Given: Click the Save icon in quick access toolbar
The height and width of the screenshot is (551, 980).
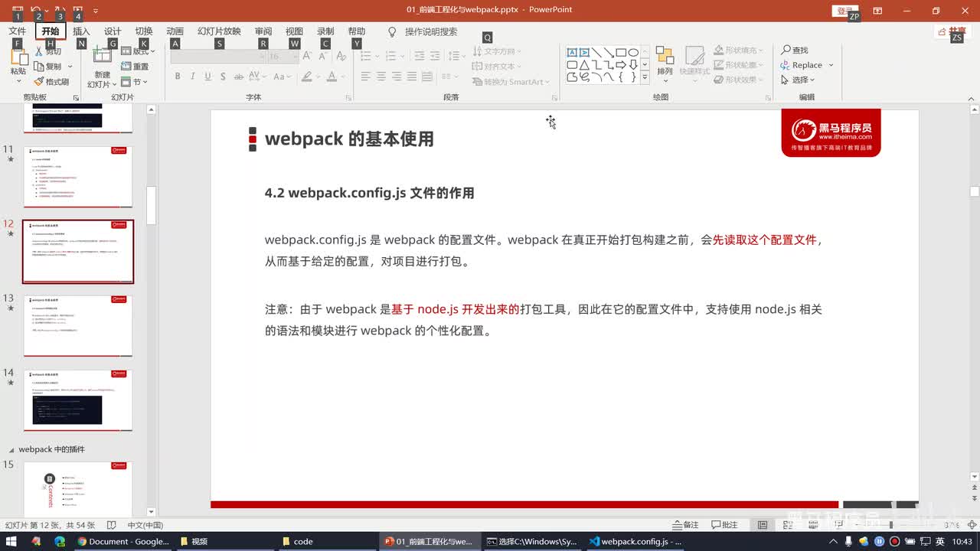Looking at the screenshot, I should click(17, 10).
